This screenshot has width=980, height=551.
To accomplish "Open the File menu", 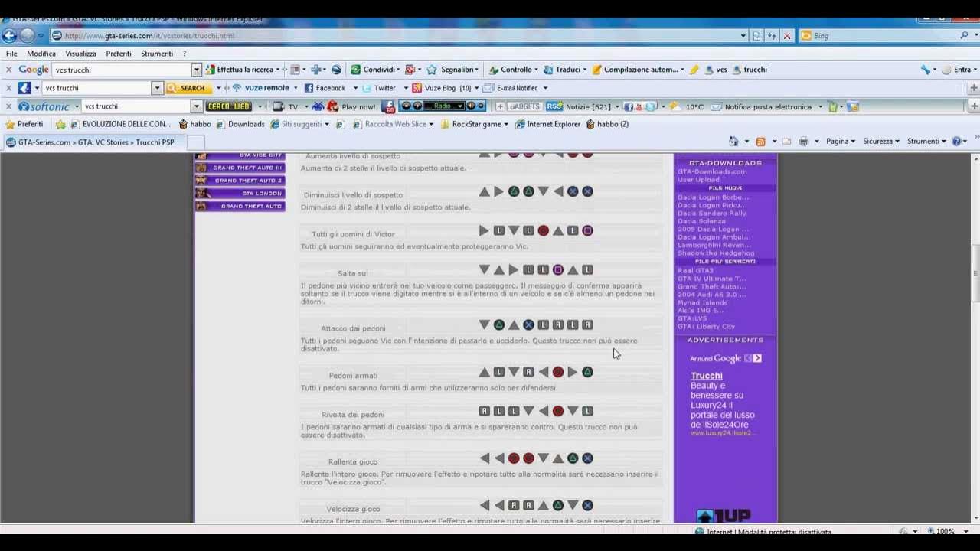I will (x=11, y=54).
